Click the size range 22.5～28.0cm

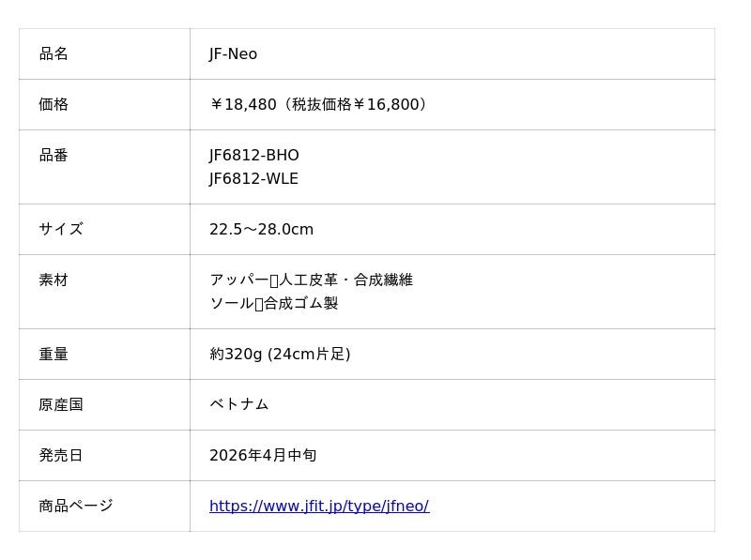point(261,230)
